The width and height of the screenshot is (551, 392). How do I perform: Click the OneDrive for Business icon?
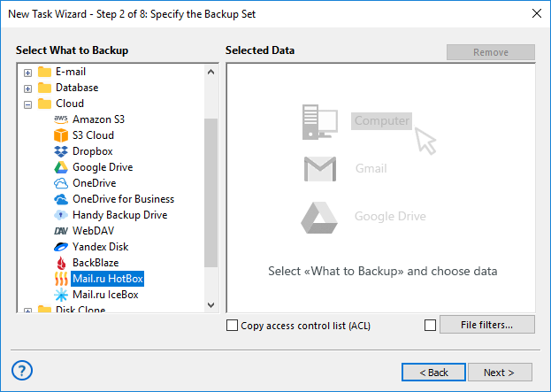(x=61, y=199)
